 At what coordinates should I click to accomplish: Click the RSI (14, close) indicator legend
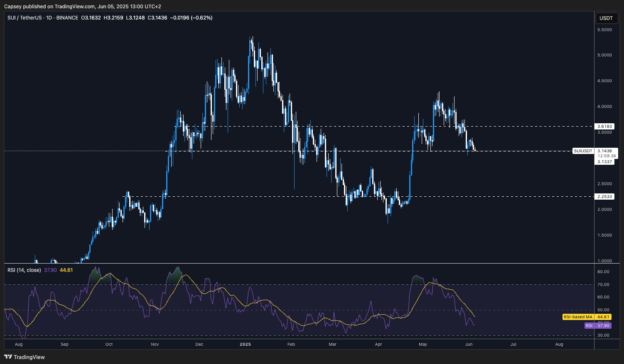point(24,270)
